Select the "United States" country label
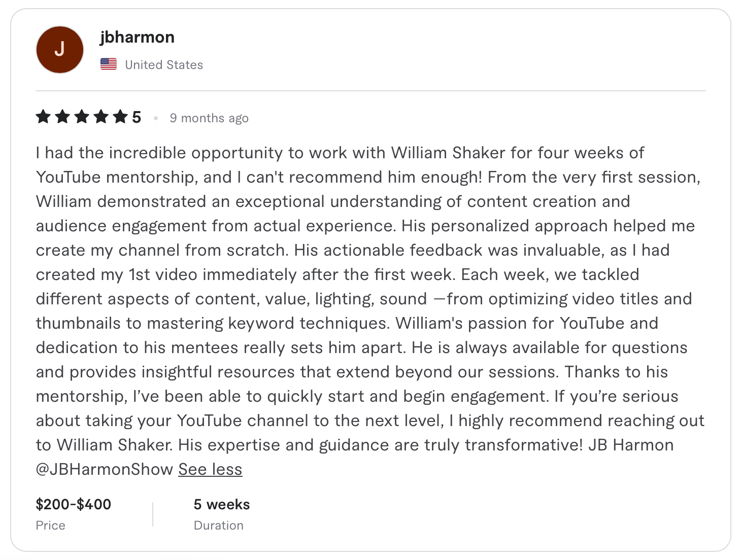742x560 pixels. pos(164,65)
